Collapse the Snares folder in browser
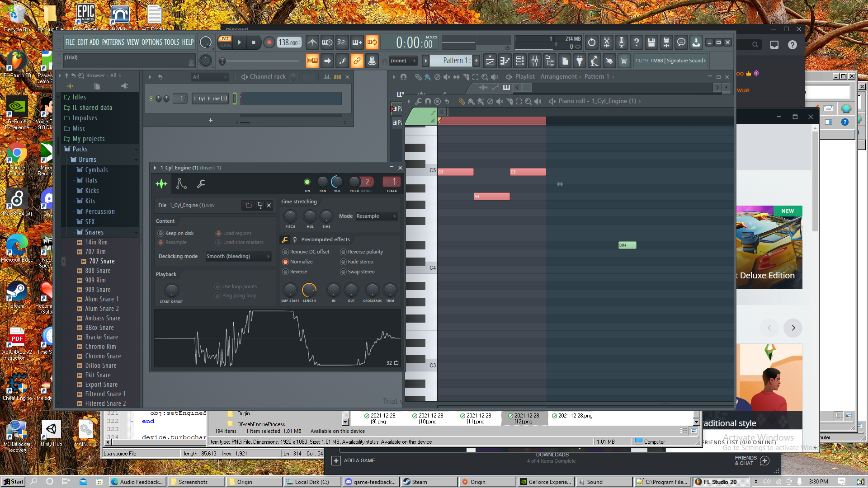The height and width of the screenshot is (488, 868). (x=94, y=232)
